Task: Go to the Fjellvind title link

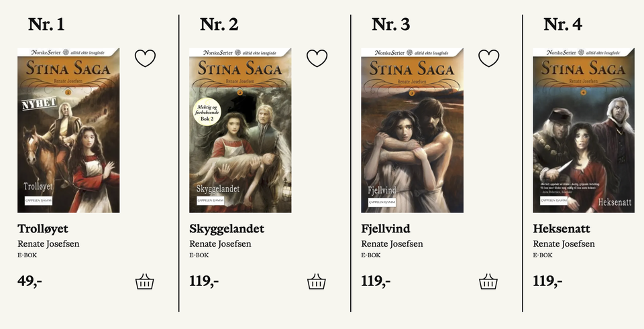Action: pos(386,229)
